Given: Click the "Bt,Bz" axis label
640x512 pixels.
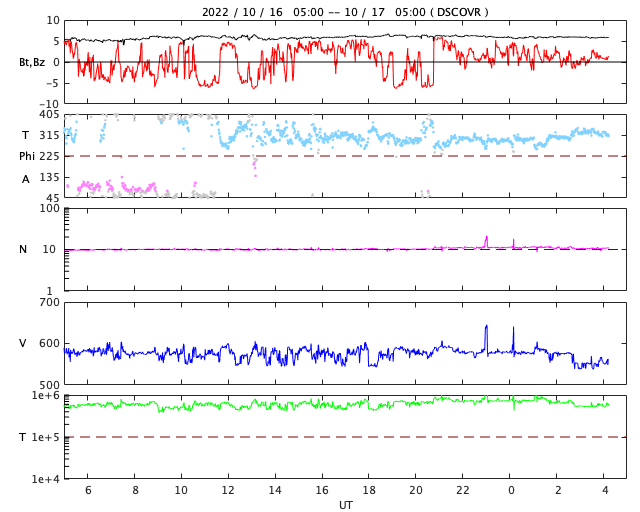Looking at the screenshot, I should tap(32, 62).
